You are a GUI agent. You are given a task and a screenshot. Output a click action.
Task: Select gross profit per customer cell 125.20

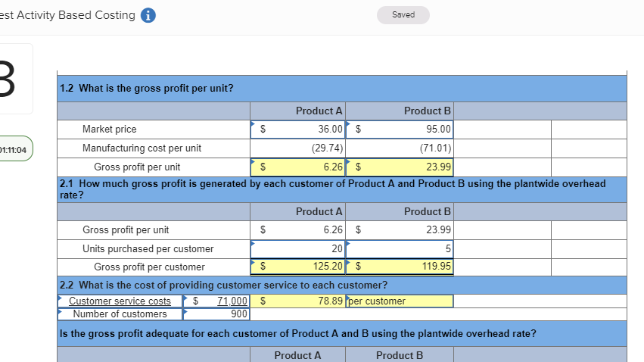click(x=297, y=267)
